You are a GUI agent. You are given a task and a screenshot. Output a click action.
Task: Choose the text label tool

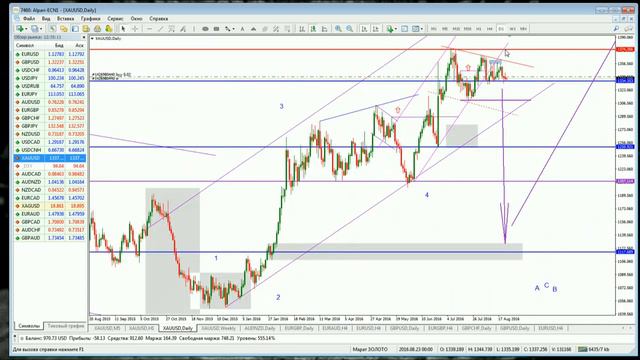click(x=253, y=29)
